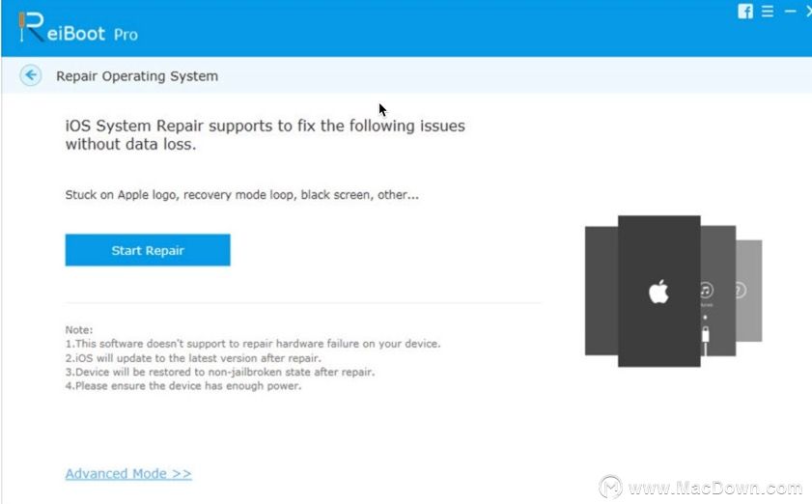Open Advanced Mode >> link
Screen dimensions: 812x504
click(x=128, y=473)
